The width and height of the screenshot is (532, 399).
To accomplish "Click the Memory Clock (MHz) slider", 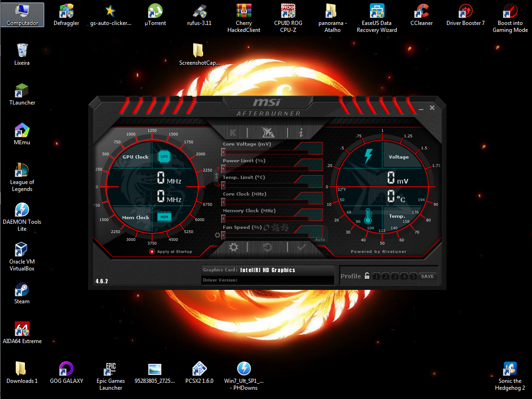I will [x=265, y=219].
